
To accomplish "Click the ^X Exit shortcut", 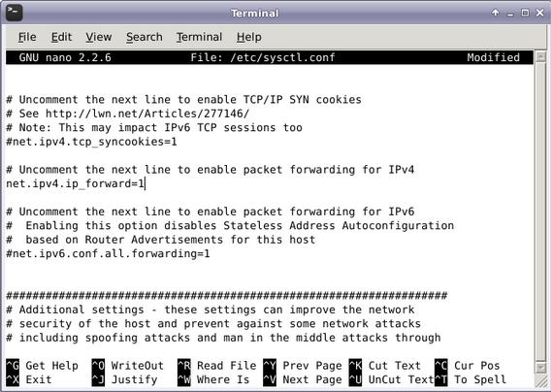I will pos(29,379).
